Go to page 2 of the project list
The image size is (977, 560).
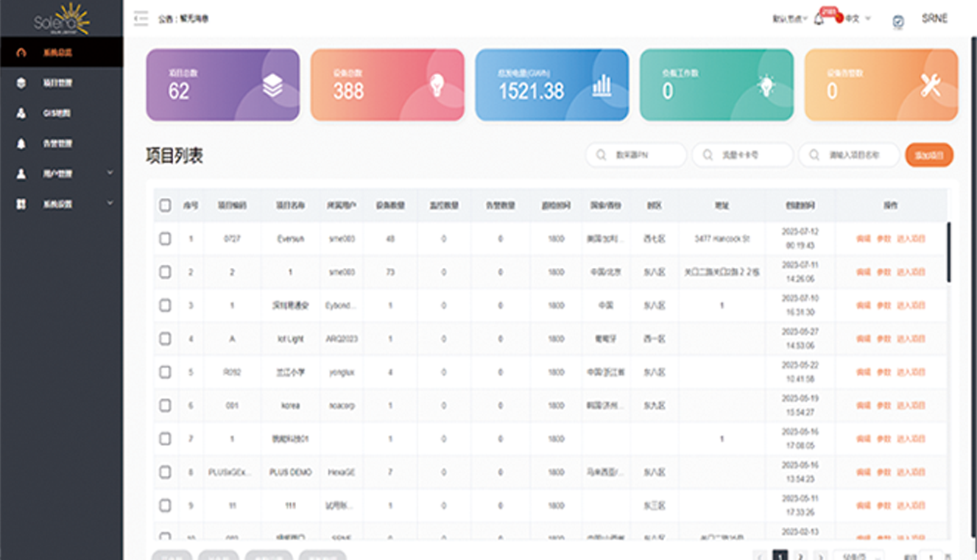point(800,556)
